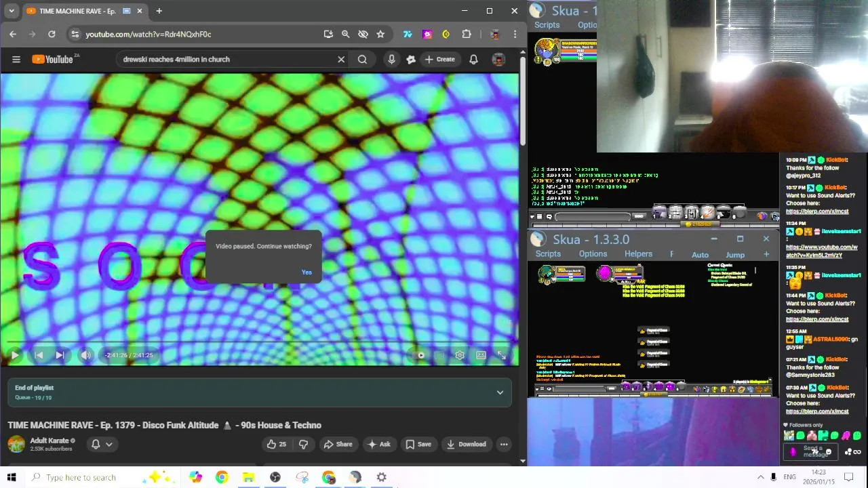
Task: Open a new Chrome tab
Action: click(x=159, y=11)
